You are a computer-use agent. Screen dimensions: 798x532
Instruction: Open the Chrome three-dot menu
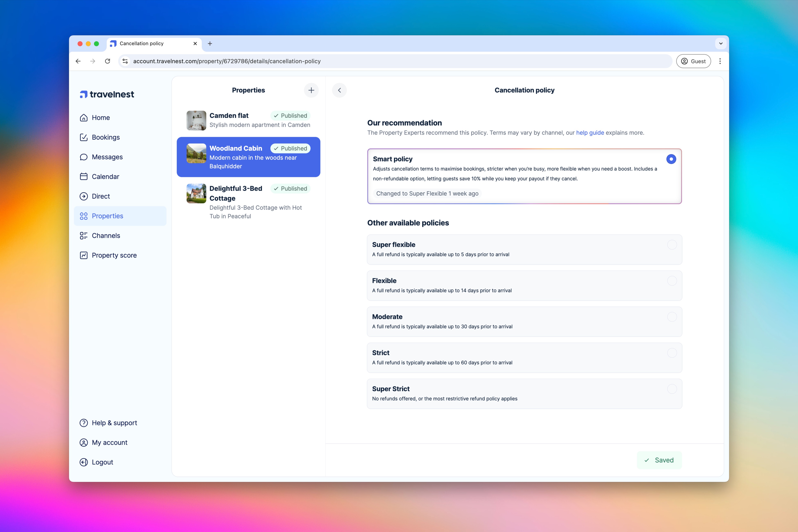pos(720,61)
